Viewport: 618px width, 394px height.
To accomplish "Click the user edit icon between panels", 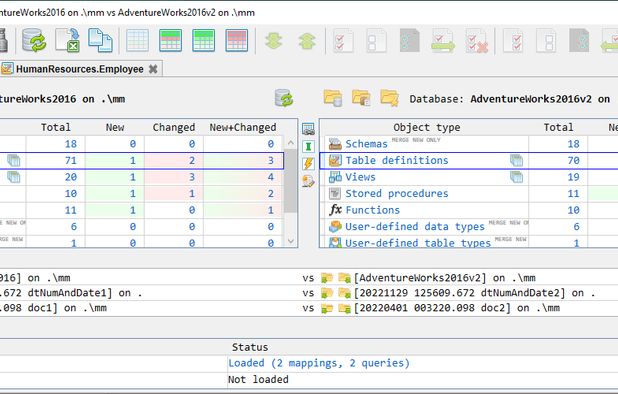I will pyautogui.click(x=308, y=181).
